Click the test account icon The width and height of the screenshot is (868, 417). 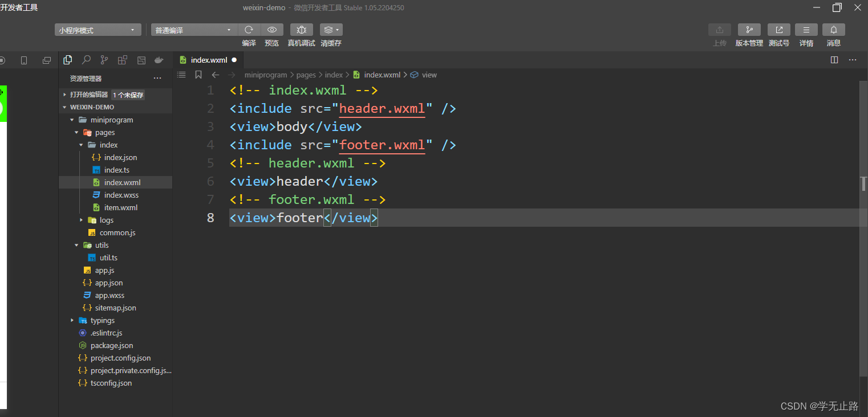pyautogui.click(x=779, y=30)
